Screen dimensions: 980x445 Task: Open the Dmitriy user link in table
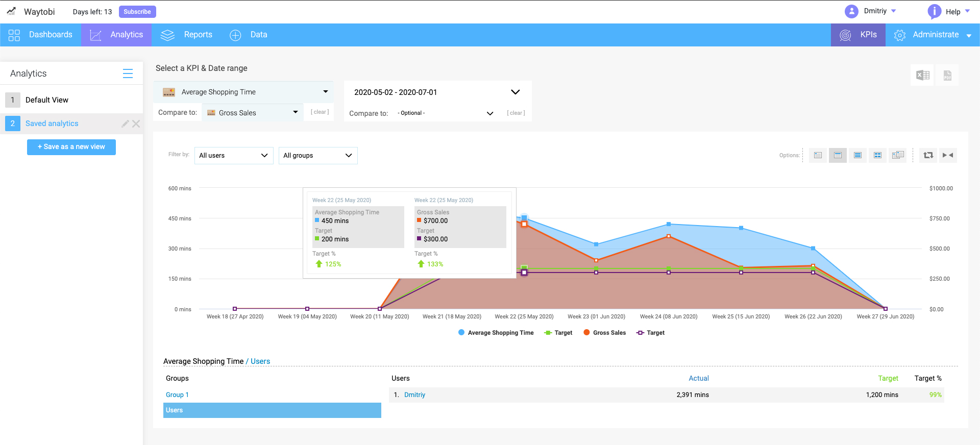[x=414, y=395]
